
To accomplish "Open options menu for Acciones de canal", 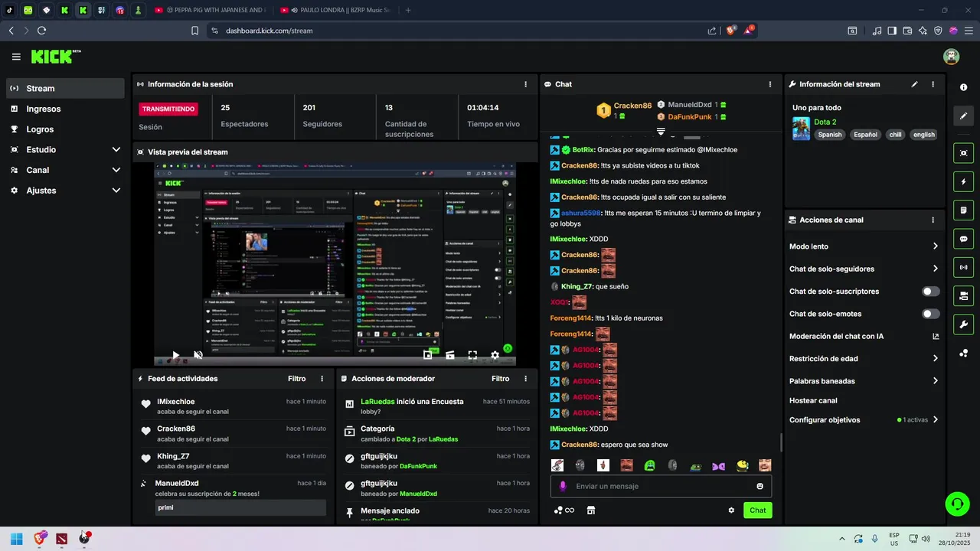I will point(933,220).
